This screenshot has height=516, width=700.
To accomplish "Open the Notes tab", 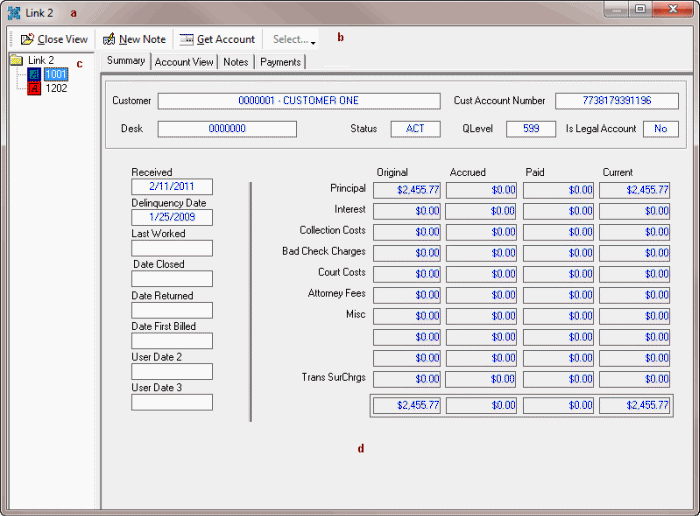I will (x=236, y=62).
